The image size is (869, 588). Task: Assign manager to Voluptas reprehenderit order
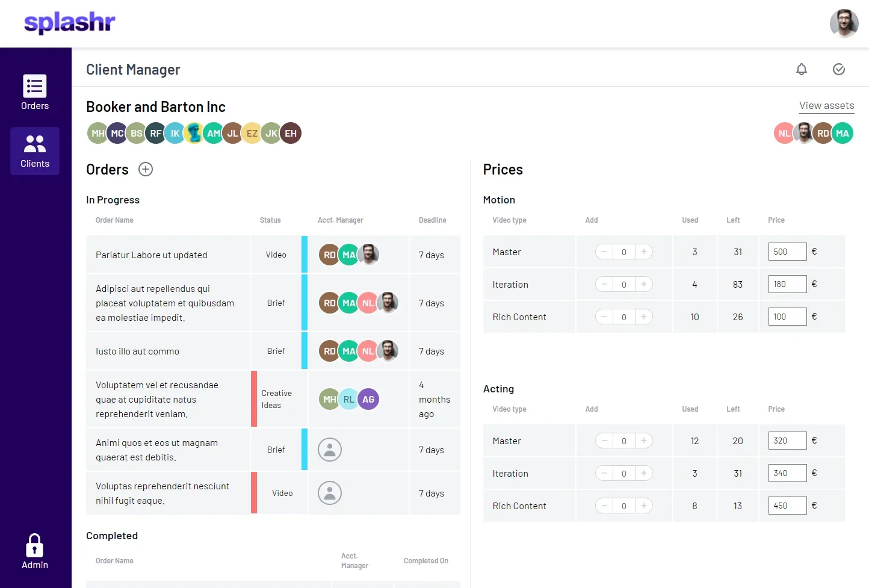tap(330, 493)
